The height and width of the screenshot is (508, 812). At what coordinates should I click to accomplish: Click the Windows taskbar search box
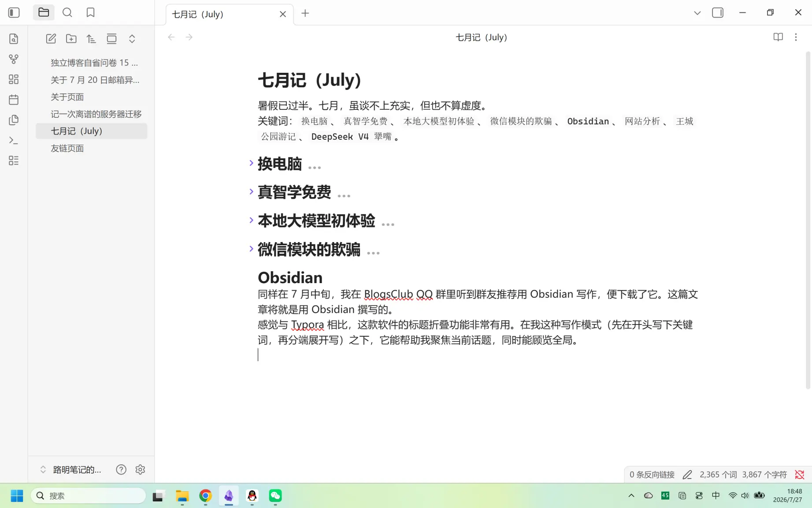pyautogui.click(x=88, y=496)
